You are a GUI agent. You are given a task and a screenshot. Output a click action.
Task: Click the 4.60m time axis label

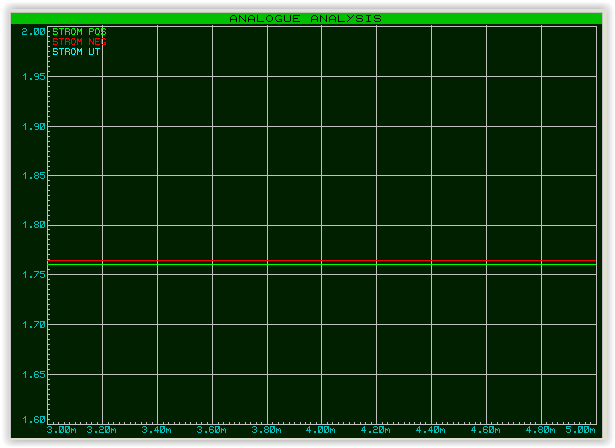tap(485, 430)
